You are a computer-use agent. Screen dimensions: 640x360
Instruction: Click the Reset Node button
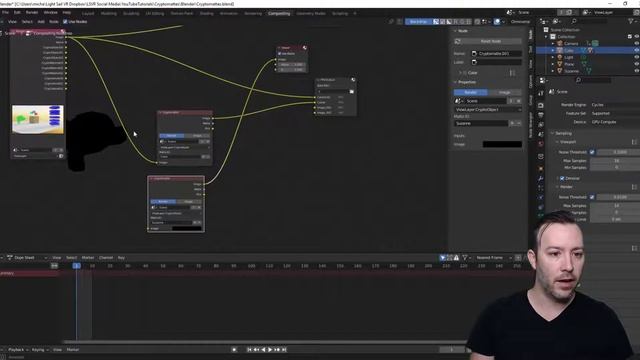point(488,41)
